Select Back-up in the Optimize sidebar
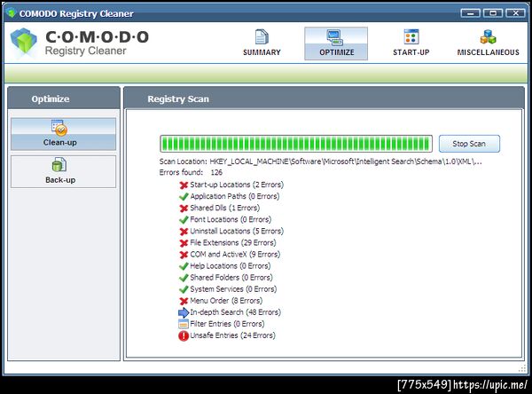Screen dimensions: 532x394 [x=64, y=171]
